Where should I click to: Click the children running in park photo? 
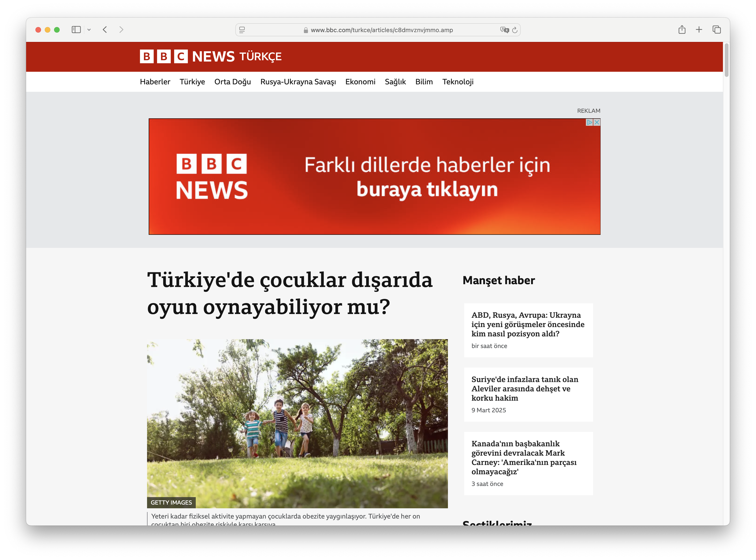click(x=297, y=423)
